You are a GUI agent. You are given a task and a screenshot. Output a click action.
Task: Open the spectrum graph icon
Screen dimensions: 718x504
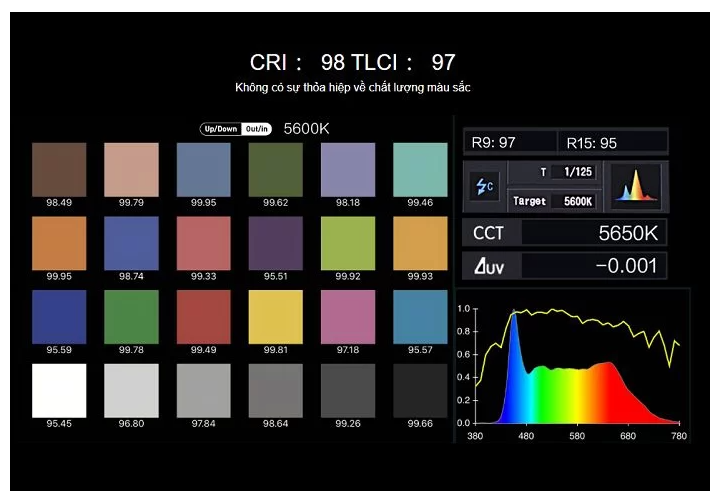coord(635,185)
